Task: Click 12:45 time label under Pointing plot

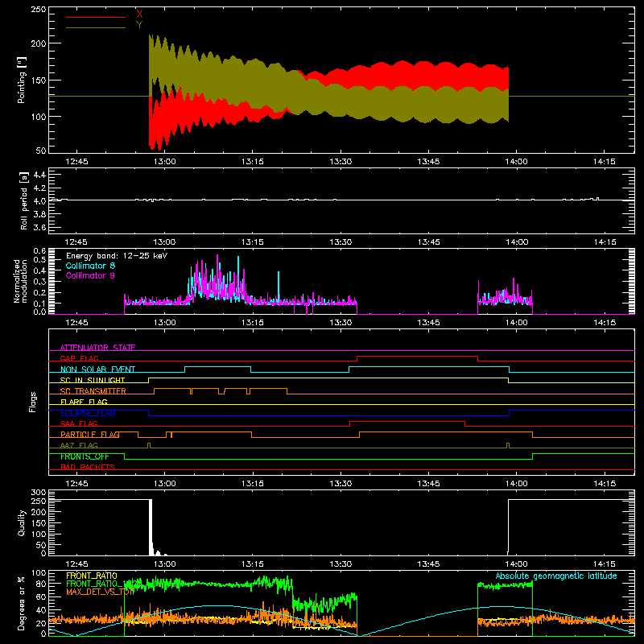Action: tap(76, 162)
